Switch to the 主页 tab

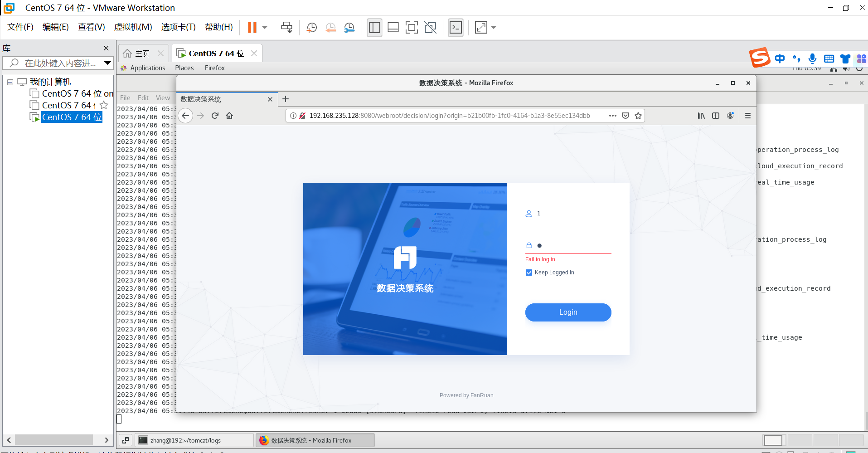(142, 54)
